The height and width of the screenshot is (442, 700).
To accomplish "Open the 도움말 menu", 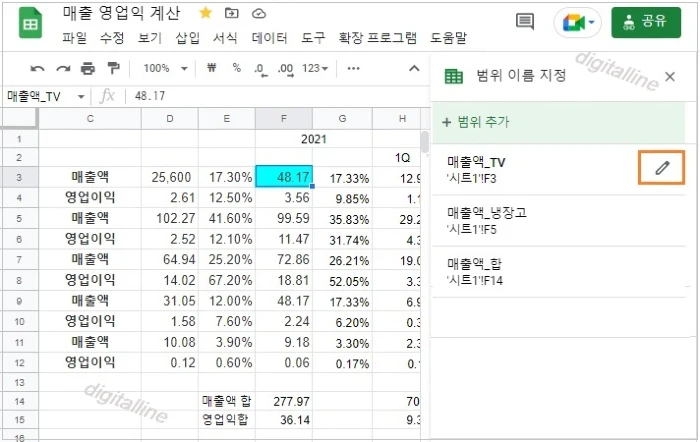I will [x=448, y=38].
